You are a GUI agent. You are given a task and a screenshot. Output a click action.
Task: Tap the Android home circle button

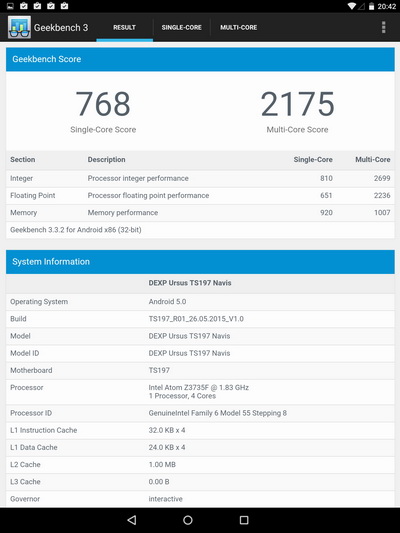click(188, 520)
